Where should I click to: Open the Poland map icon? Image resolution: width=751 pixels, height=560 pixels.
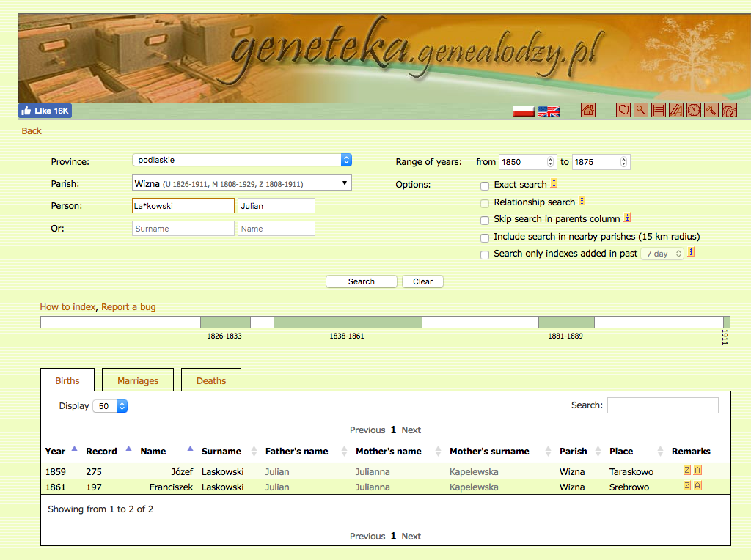click(623, 111)
